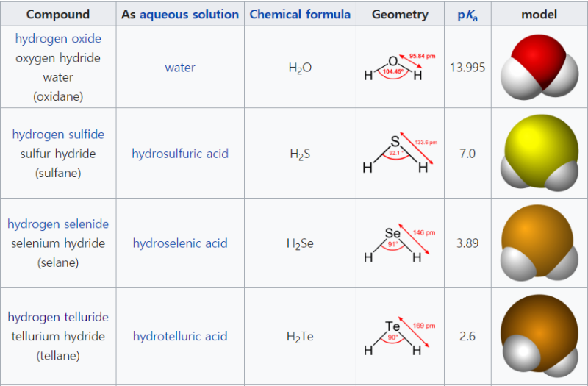Viewport: 588px width, 386px height.
Task: Click the aqueous solution header link
Action: click(x=190, y=14)
